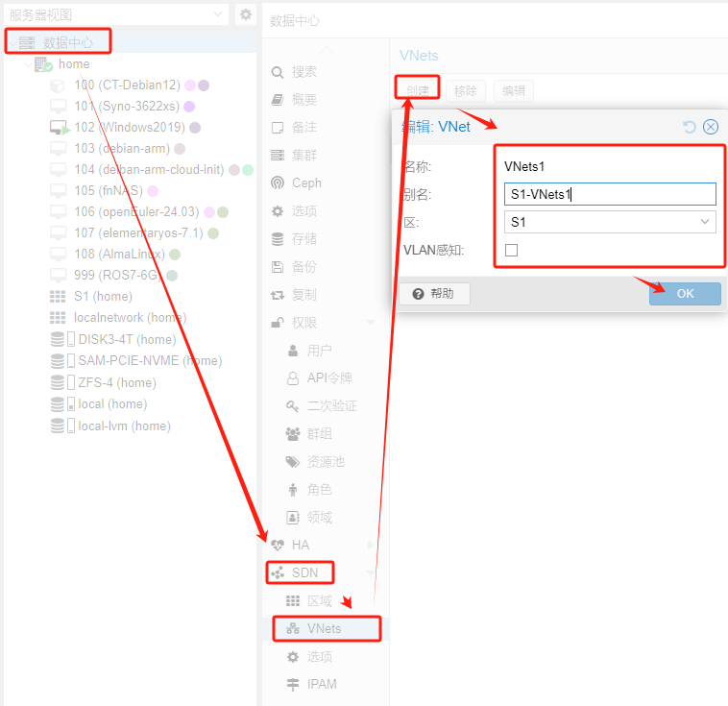Collapse the 权限 permissions section

coord(371,323)
